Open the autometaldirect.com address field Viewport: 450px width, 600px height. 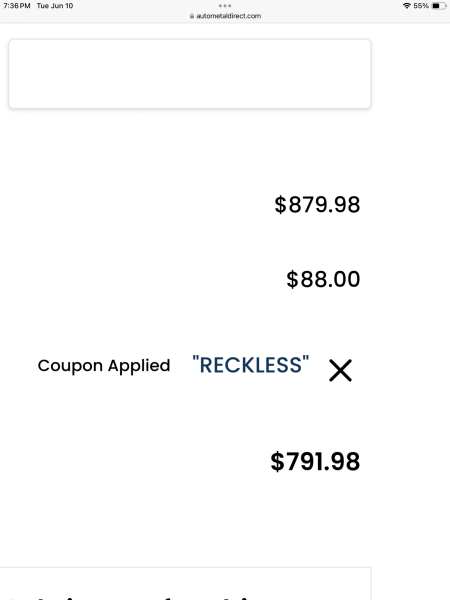click(225, 16)
